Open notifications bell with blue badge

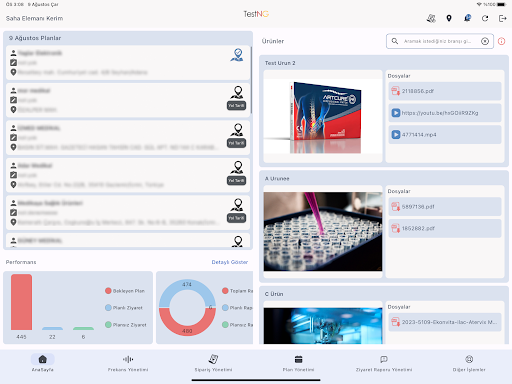click(x=467, y=18)
